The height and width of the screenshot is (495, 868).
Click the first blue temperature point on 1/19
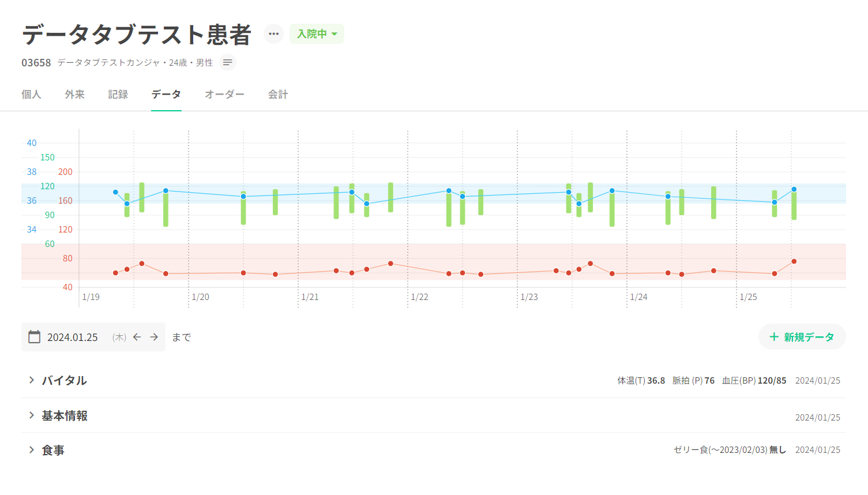coord(115,192)
